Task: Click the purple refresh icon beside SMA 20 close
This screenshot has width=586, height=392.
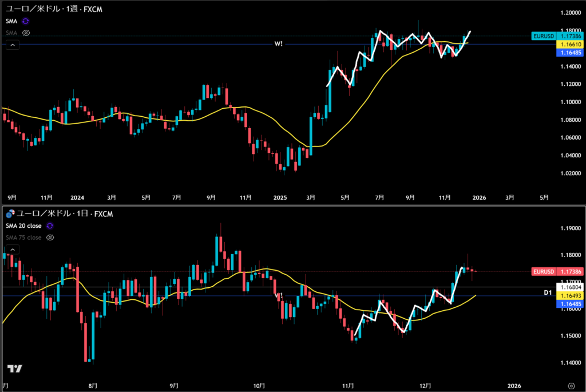Action: (50, 226)
